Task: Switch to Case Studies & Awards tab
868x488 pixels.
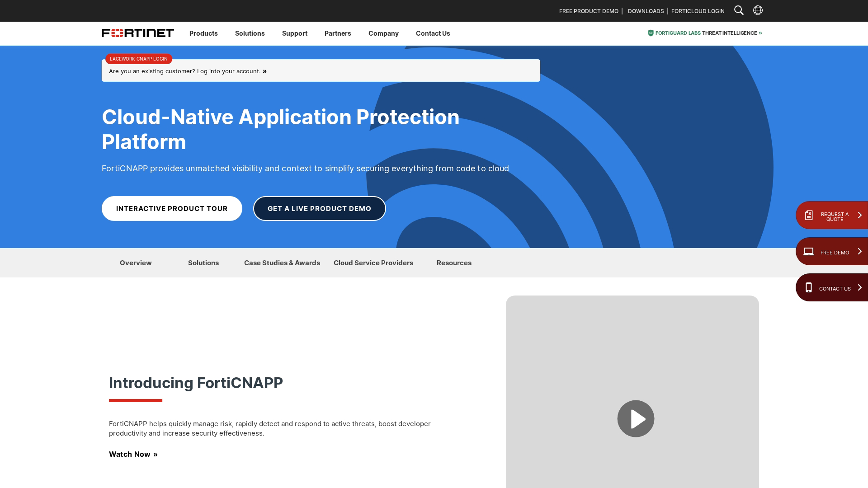Action: [282, 263]
